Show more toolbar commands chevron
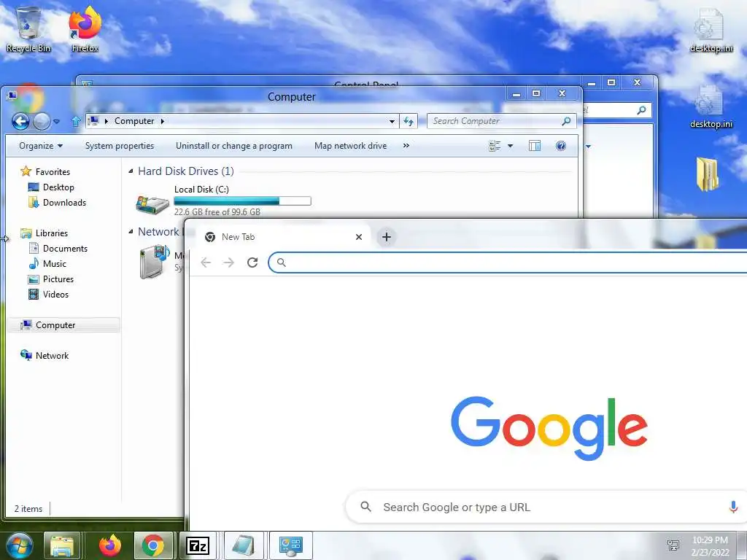The height and width of the screenshot is (560, 747). tap(406, 146)
